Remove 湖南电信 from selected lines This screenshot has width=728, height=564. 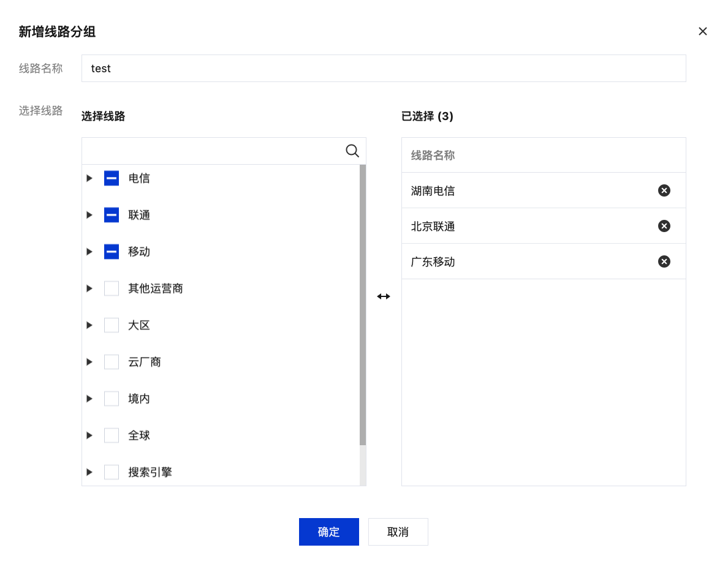[664, 190]
